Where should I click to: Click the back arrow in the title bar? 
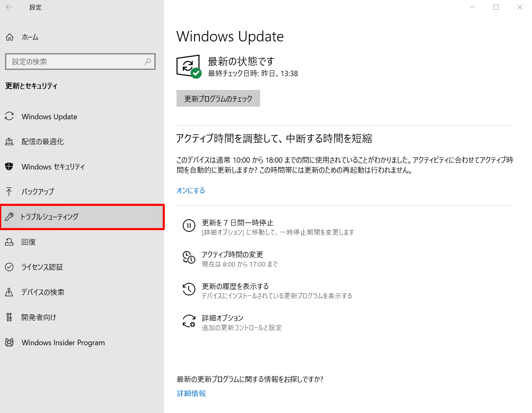(x=9, y=7)
